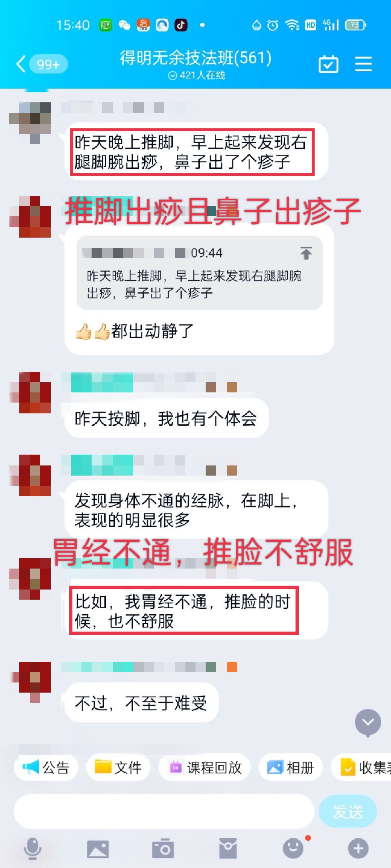
Task: Open the 公告 announcements shortcut
Action: click(x=46, y=767)
